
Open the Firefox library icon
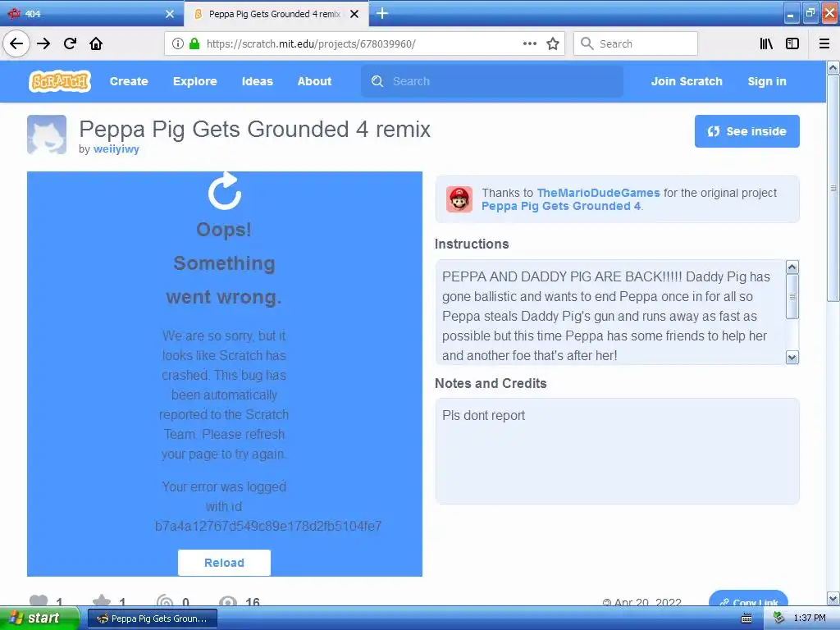click(766, 43)
